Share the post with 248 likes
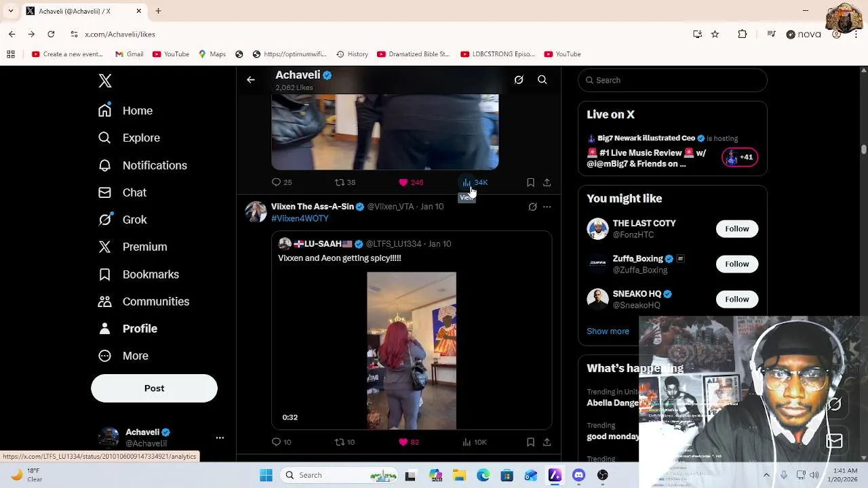Screen dimensions: 868x488 click(547, 182)
